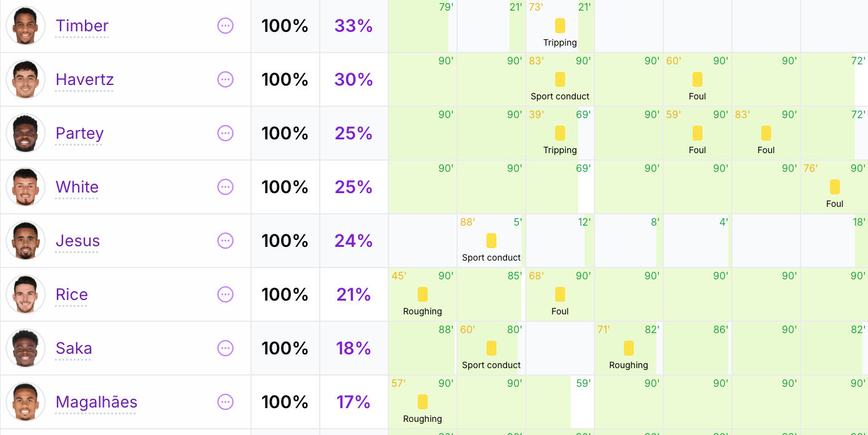Open the Havertz player link
Screen dimensions: 868x435
point(84,79)
